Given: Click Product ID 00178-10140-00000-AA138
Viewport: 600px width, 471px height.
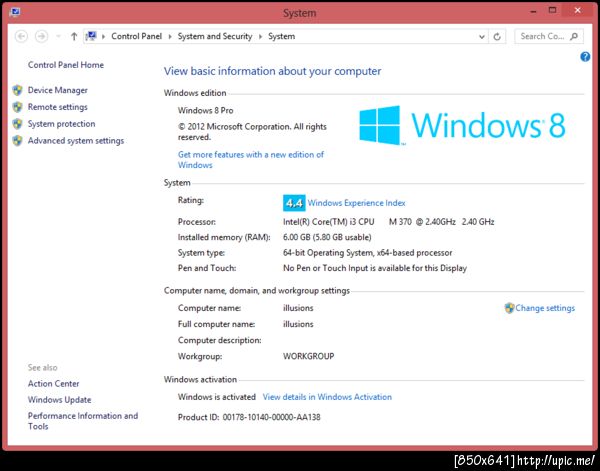Looking at the screenshot, I should [249, 417].
